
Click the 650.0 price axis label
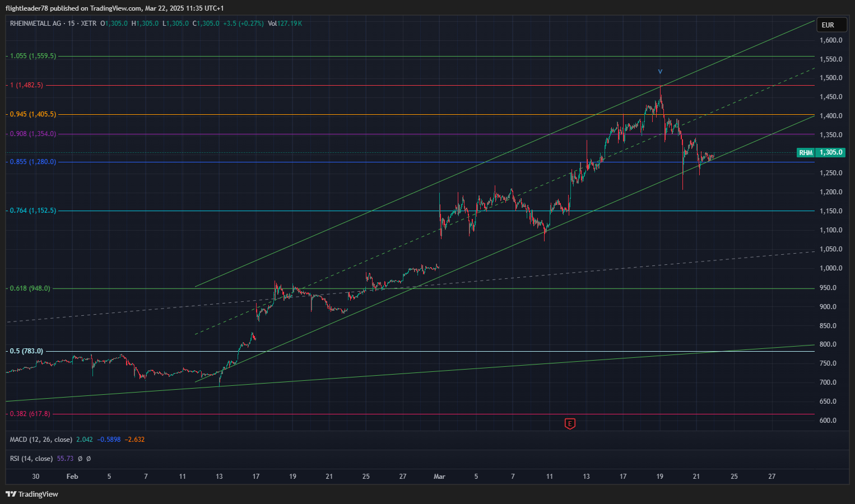tap(828, 402)
